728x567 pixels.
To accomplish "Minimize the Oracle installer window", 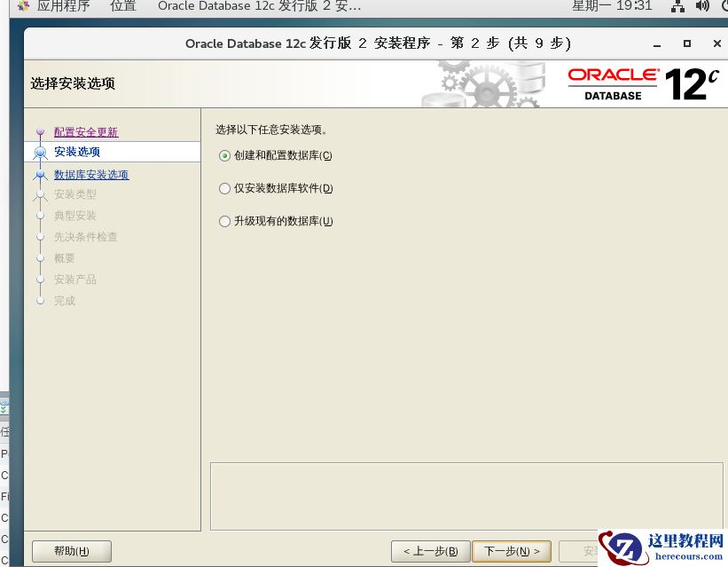I will 657,44.
